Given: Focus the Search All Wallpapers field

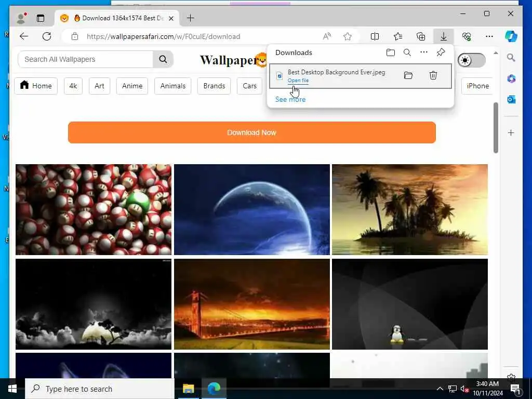Looking at the screenshot, I should (x=86, y=59).
